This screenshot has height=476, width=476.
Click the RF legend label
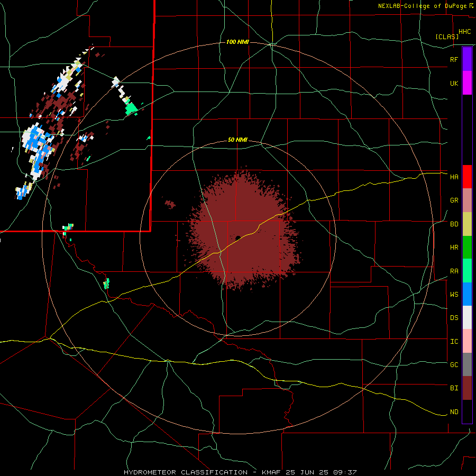click(x=454, y=59)
